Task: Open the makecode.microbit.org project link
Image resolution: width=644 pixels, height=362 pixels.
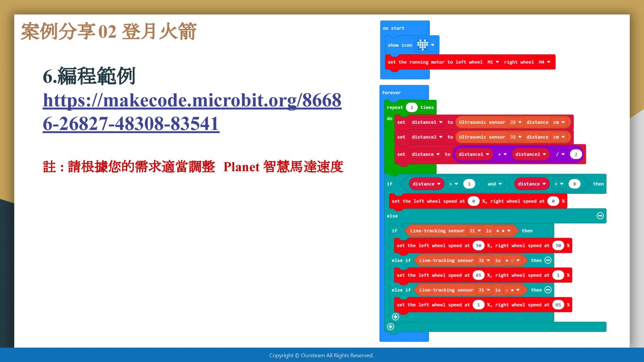Action: coord(192,112)
